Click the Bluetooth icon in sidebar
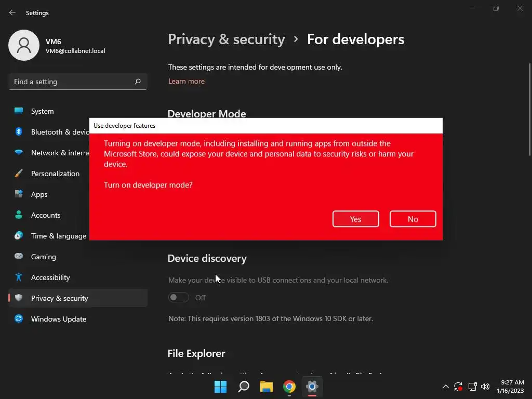The width and height of the screenshot is (532, 399). (x=19, y=131)
